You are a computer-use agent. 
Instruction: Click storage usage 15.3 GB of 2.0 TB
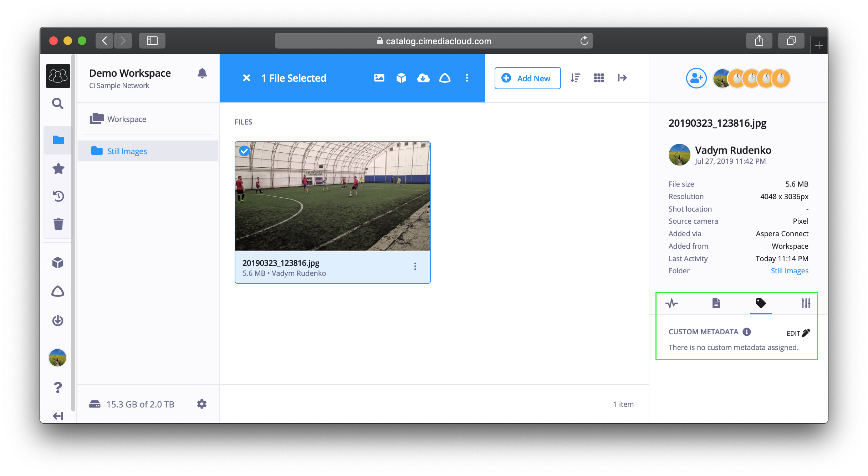(x=132, y=404)
